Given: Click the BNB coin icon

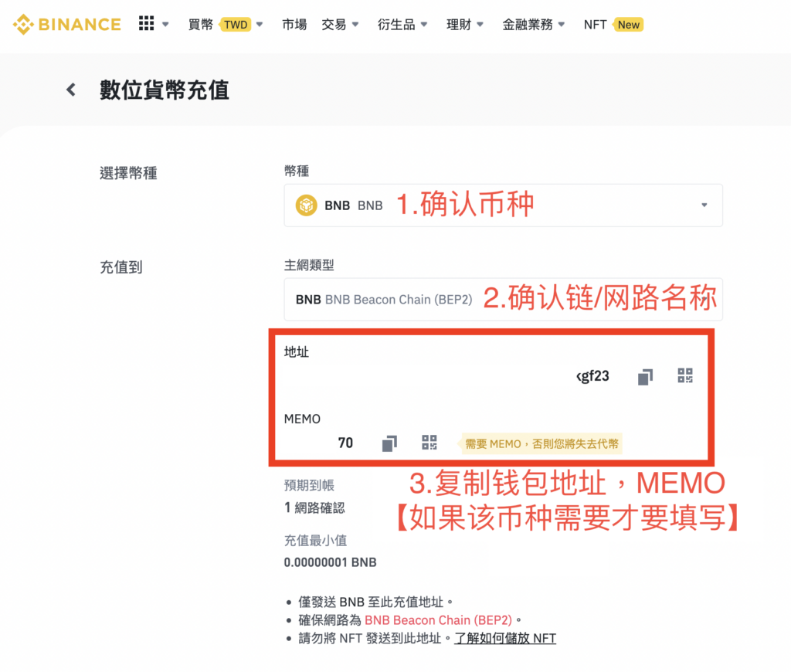Looking at the screenshot, I should [306, 205].
